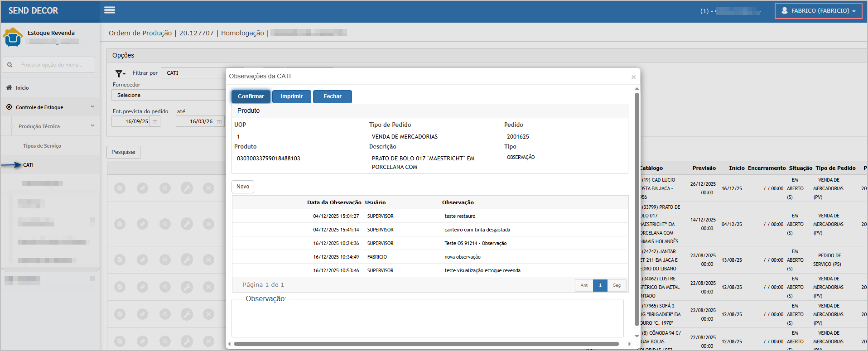Close the Observações da CATI dialog with X

633,77
